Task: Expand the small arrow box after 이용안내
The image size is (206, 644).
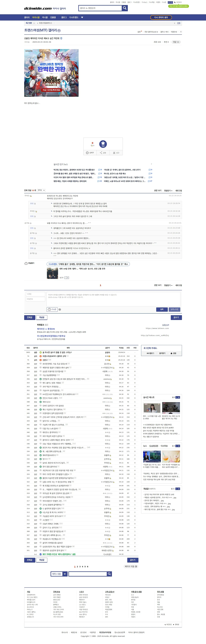Action: point(181,32)
